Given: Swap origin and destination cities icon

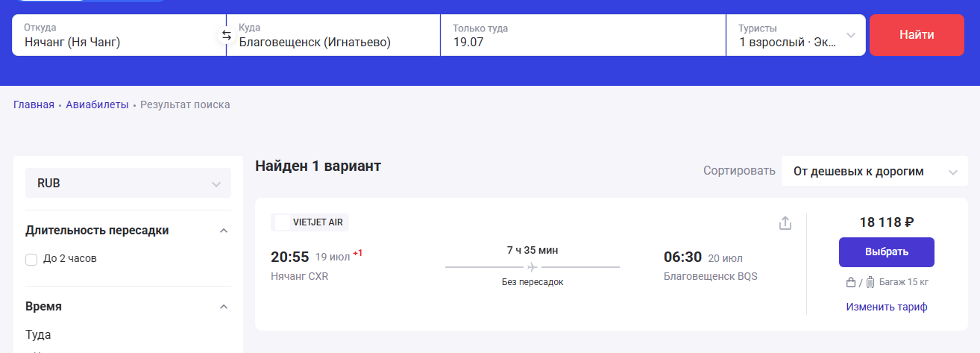Looking at the screenshot, I should tap(227, 35).
